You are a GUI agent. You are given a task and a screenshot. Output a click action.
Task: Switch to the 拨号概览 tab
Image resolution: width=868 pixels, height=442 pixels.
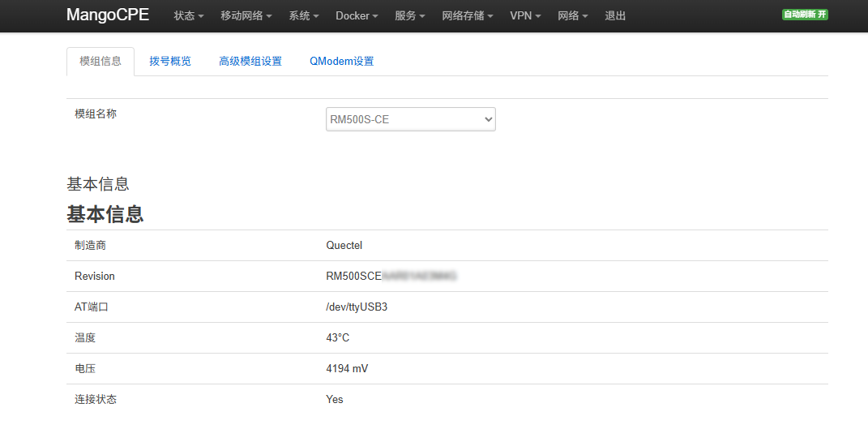(x=170, y=61)
